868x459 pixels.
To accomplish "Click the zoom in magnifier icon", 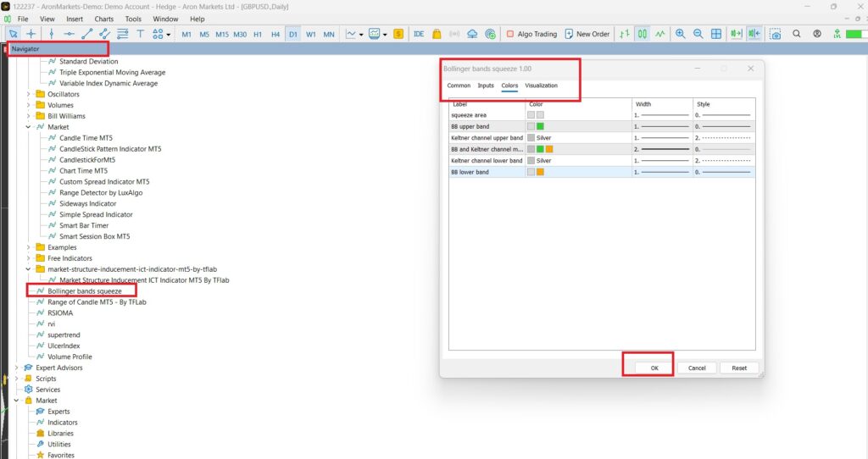I will coord(680,34).
